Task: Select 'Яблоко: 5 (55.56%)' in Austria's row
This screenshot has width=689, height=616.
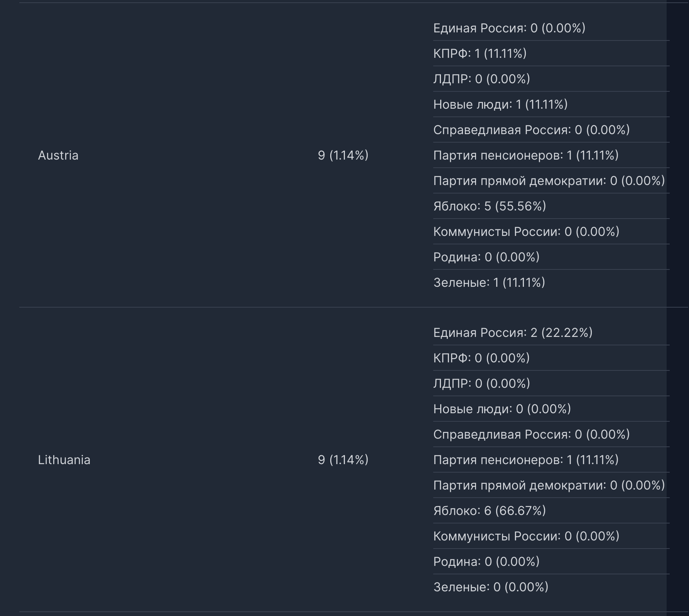Action: tap(490, 206)
